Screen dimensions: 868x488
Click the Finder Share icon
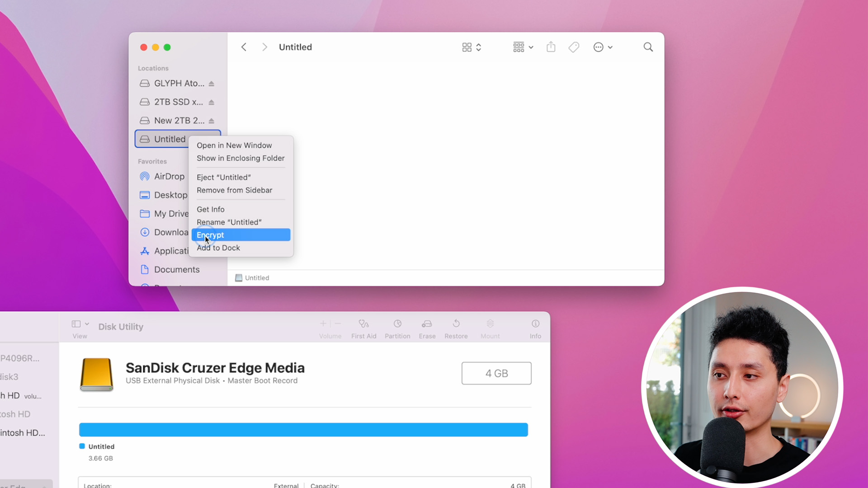click(551, 47)
